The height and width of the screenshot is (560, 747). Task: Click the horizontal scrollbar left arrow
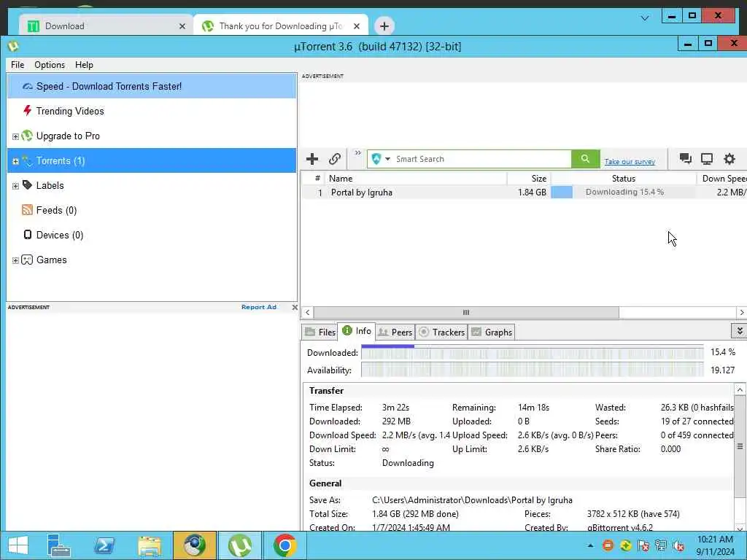point(307,312)
